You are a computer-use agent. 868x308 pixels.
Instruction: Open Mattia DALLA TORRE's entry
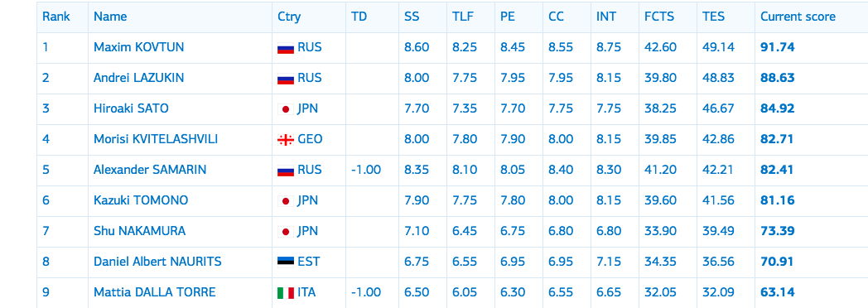point(154,292)
